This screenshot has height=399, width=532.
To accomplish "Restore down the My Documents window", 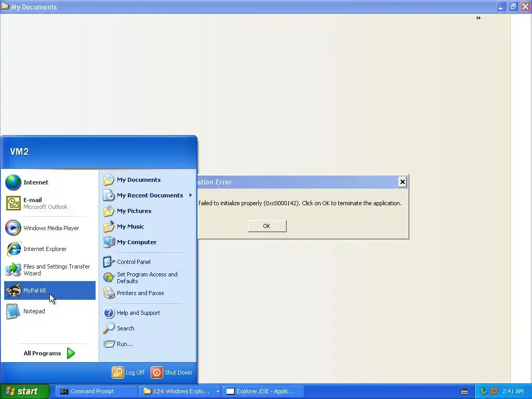I will coord(513,6).
